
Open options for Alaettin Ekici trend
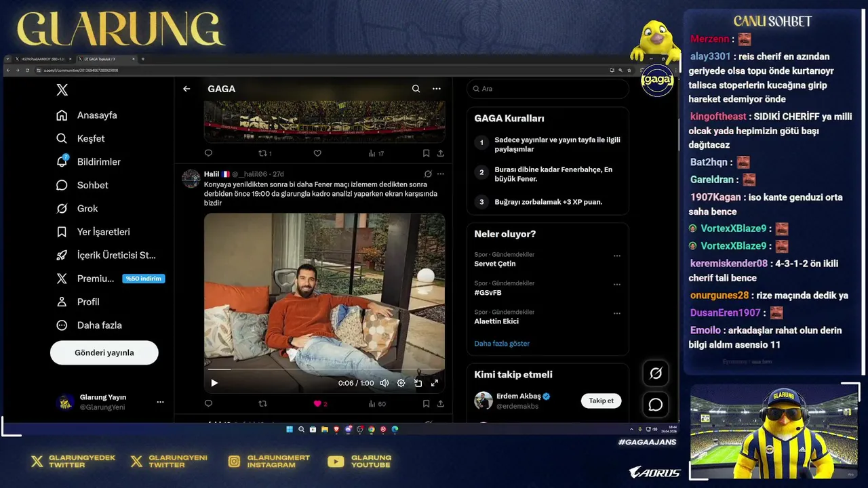click(x=617, y=313)
